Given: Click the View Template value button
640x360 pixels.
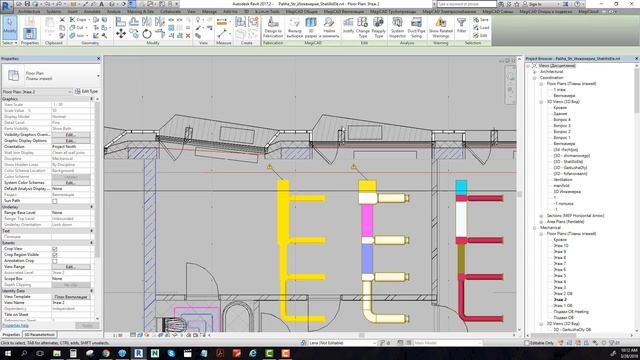Looking at the screenshot, I should tap(71, 297).
